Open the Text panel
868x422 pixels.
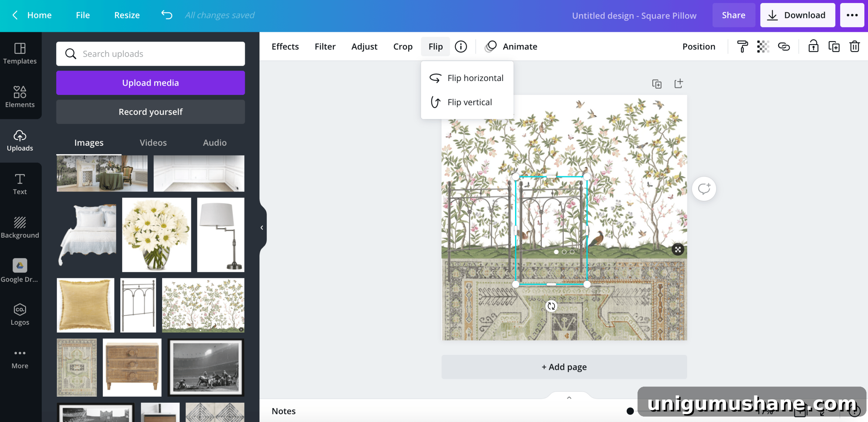20,184
